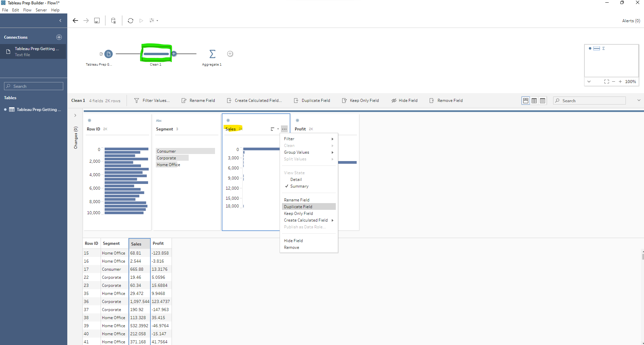Click the redo forward arrow

coord(86,21)
